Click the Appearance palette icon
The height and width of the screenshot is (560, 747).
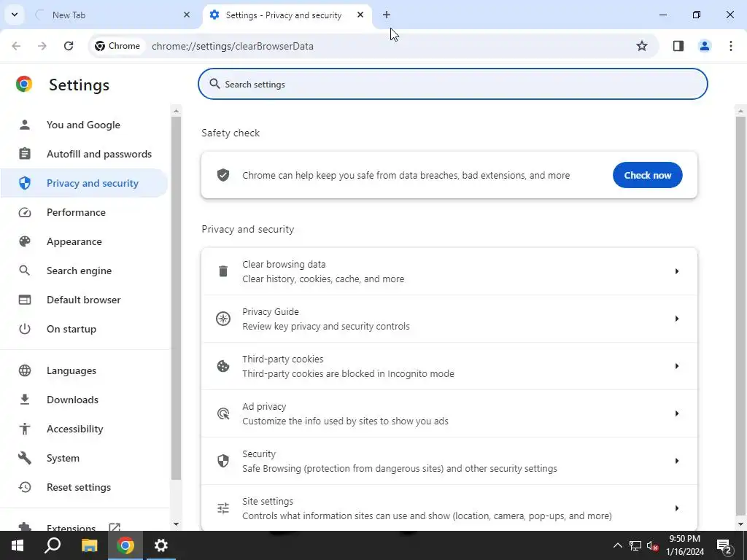click(24, 241)
